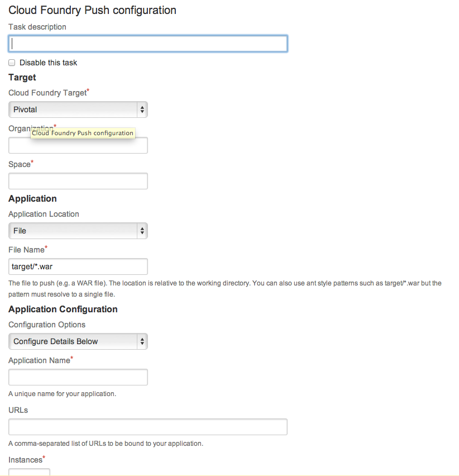
Task: Click the yellow Cloud Foundry Push configuration tooltip
Action: 83,133
